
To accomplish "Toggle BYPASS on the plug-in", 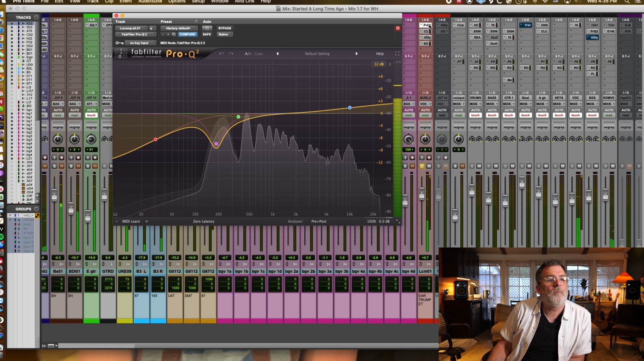I will [x=225, y=28].
